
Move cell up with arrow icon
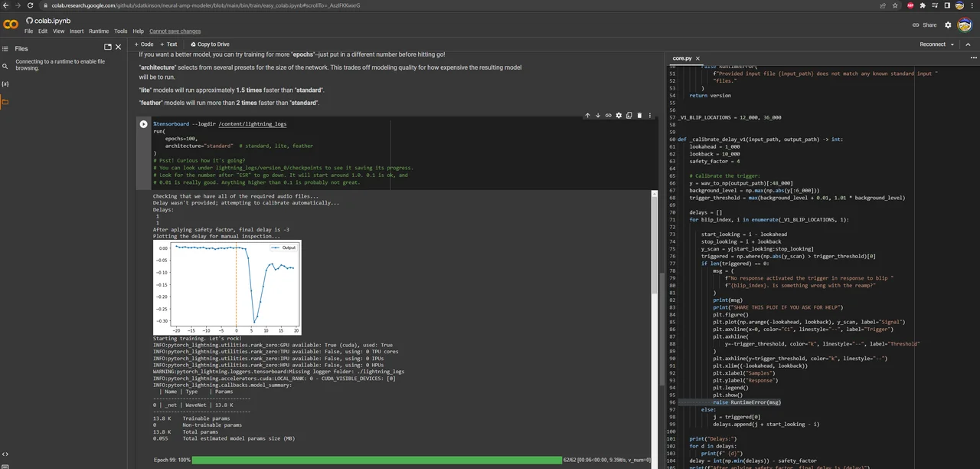coord(587,116)
